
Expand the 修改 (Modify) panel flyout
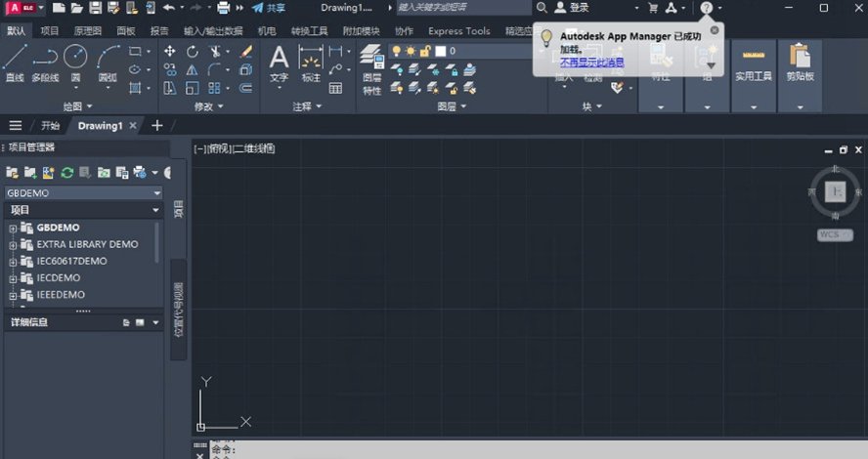pos(209,106)
